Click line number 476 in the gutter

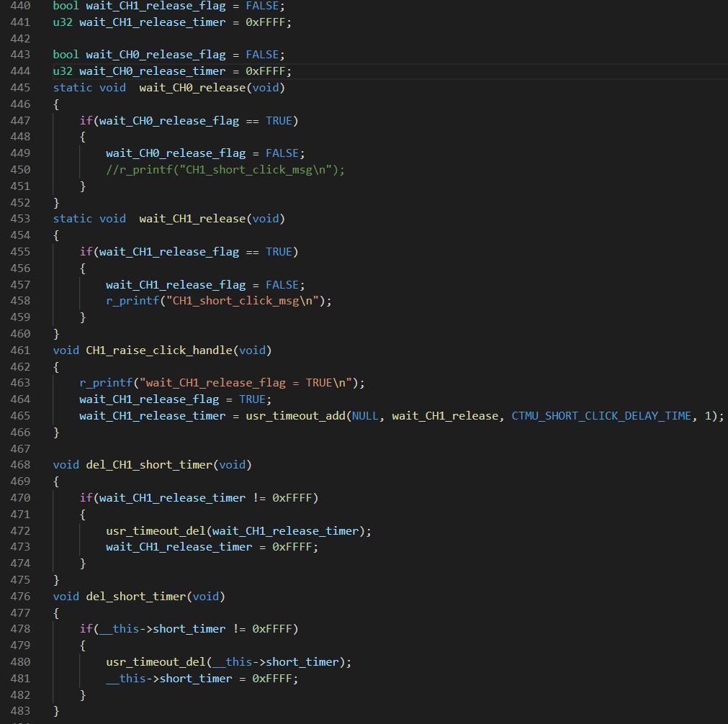pos(20,597)
